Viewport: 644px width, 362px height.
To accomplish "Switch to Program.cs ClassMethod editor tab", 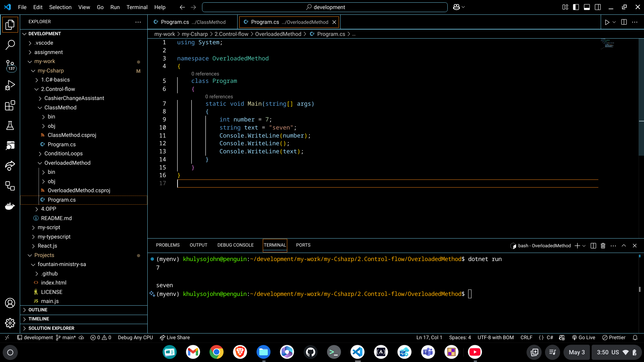I will point(193,22).
